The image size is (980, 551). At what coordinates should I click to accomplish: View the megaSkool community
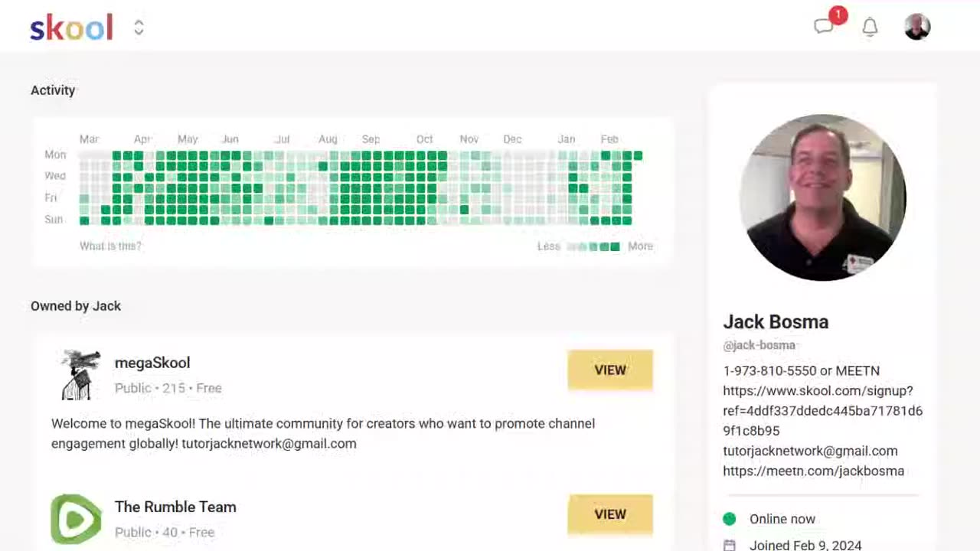coord(610,370)
